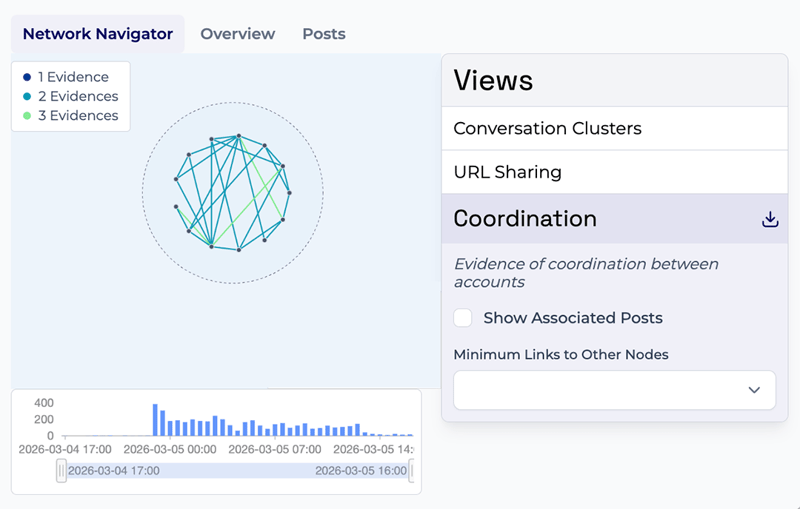The image size is (800, 509).
Task: Click the teal 2 Evidences legend dot
Action: [27, 97]
